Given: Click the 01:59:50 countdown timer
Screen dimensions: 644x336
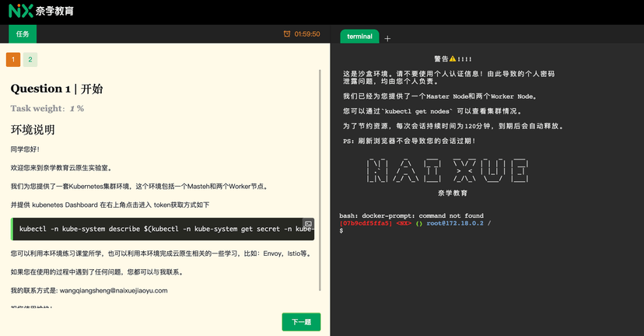Looking at the screenshot, I should tap(307, 34).
